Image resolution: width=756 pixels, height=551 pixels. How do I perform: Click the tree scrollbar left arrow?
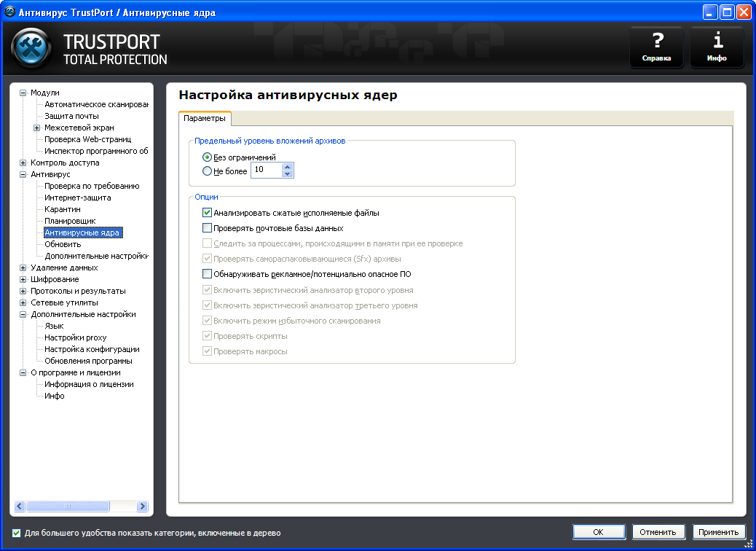[20, 506]
